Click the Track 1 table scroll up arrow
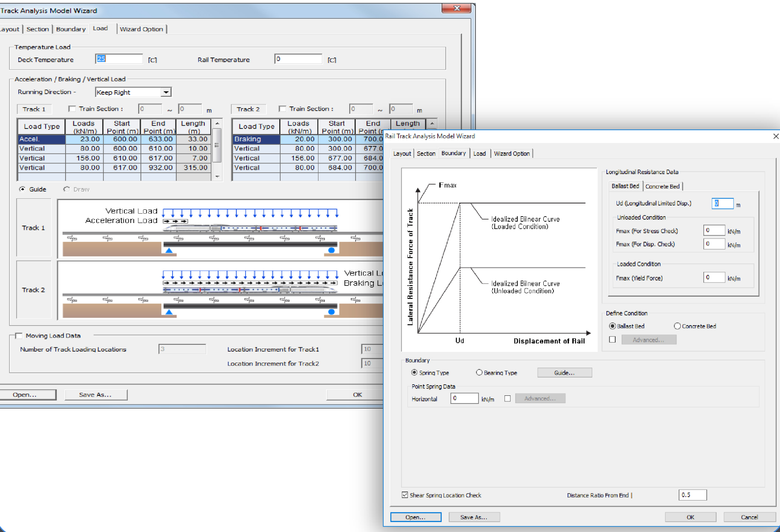This screenshot has height=532, width=780. click(217, 123)
